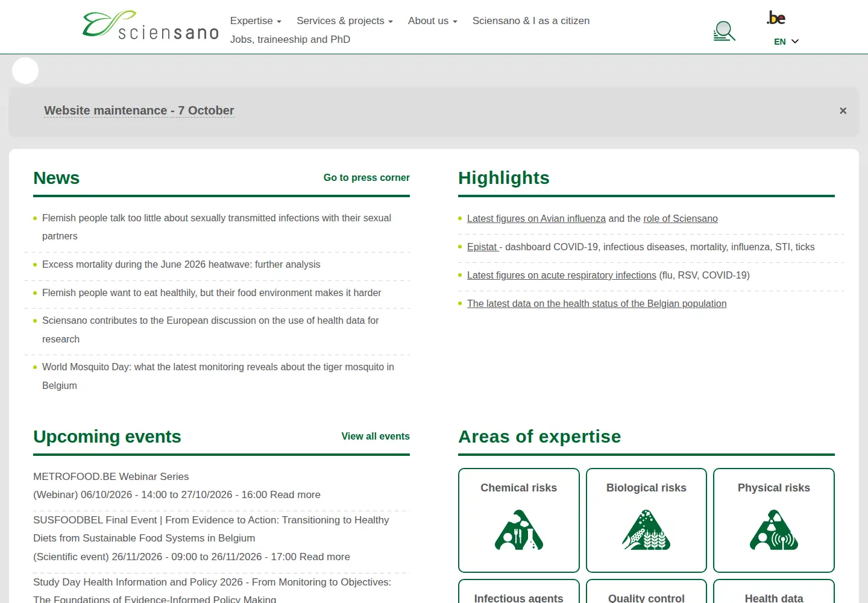868x603 pixels.
Task: Open the search magnifier icon
Action: 724,31
